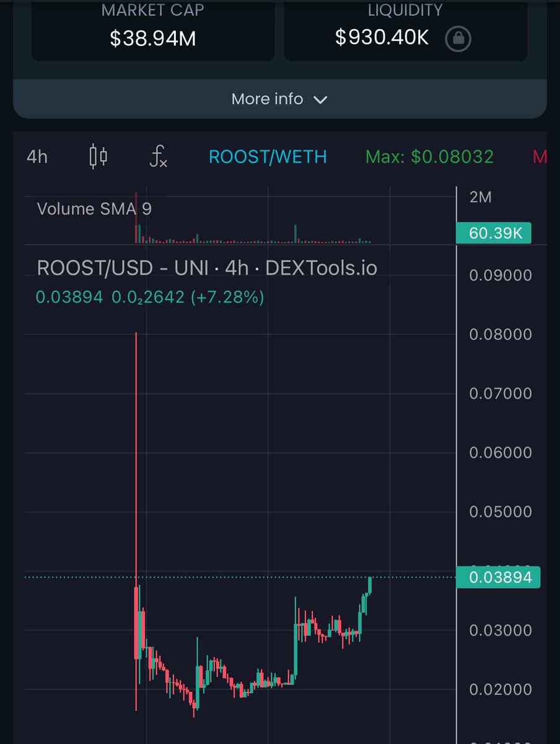Click the $38.94M market cap value
560x744 pixels.
pos(153,39)
